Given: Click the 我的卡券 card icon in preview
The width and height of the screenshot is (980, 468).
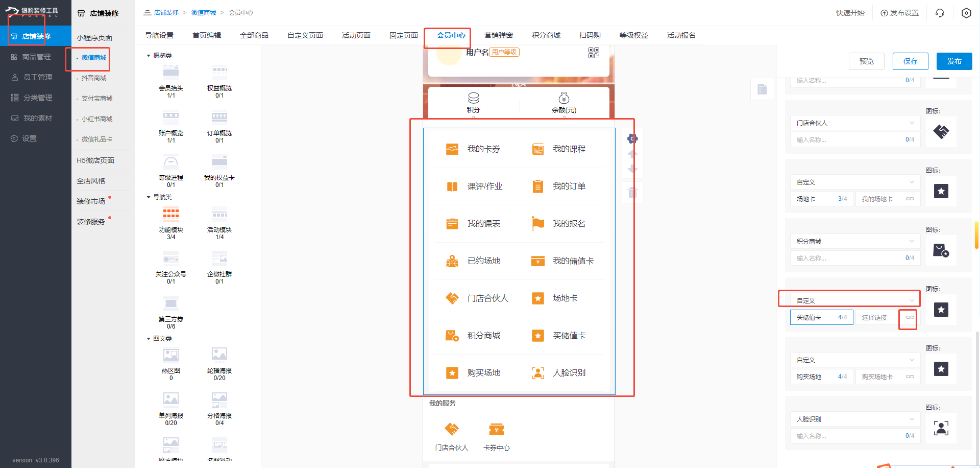Looking at the screenshot, I should click(x=452, y=149).
